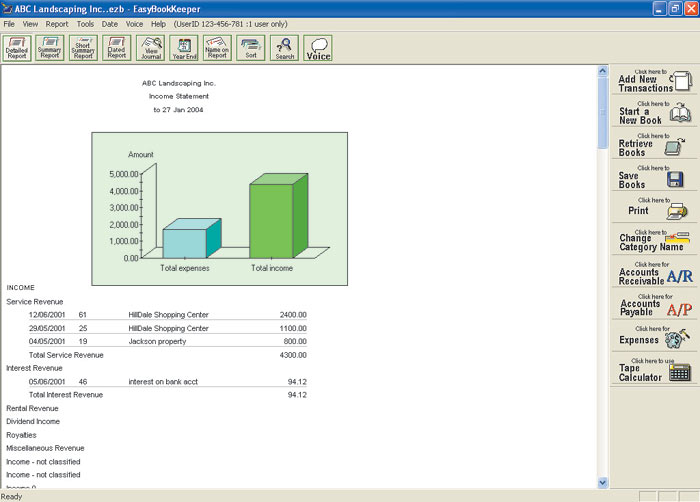700x502 pixels.
Task: Click the report scrollbar down arrow
Action: [603, 482]
